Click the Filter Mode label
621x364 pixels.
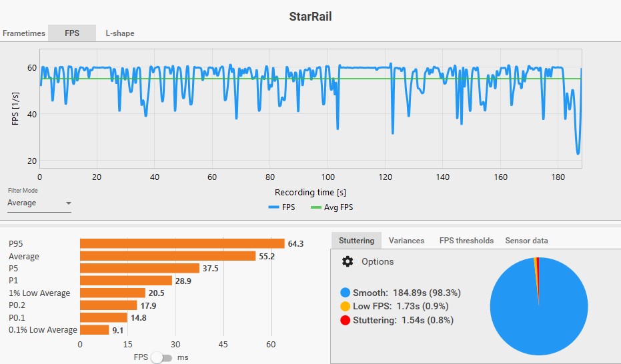[23, 190]
